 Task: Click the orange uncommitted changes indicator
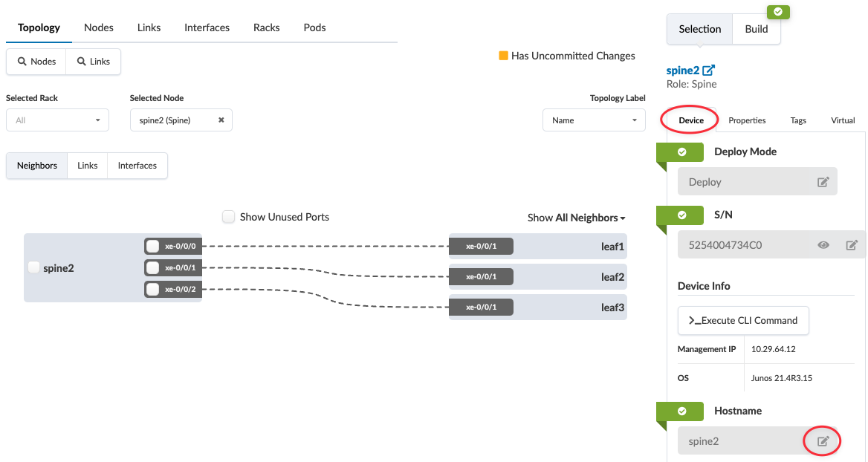tap(503, 56)
